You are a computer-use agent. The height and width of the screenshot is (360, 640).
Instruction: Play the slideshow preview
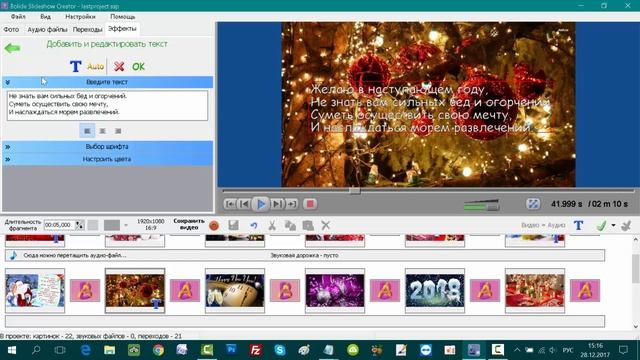click(x=261, y=204)
